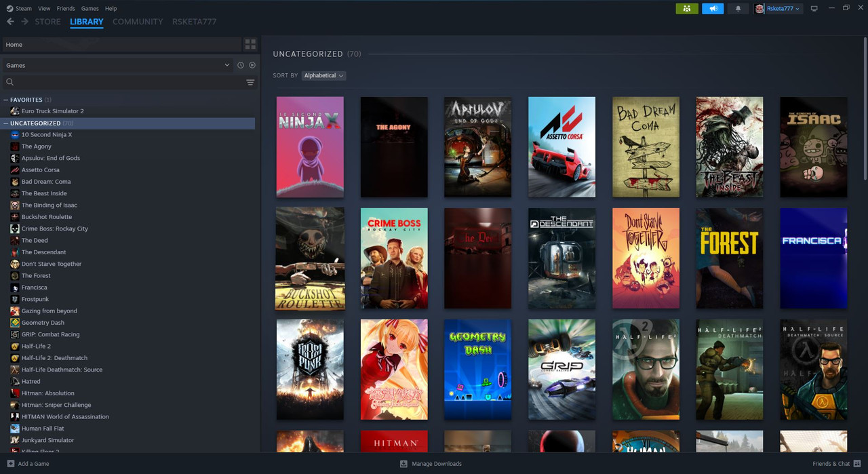Select the Library tab
The height and width of the screenshot is (474, 868).
[87, 22]
